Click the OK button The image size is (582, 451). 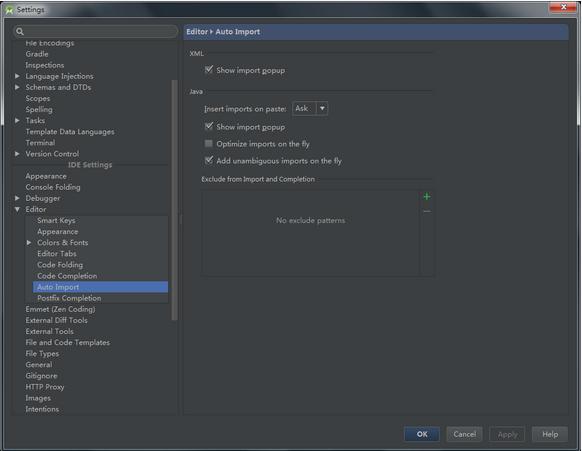pyautogui.click(x=422, y=434)
